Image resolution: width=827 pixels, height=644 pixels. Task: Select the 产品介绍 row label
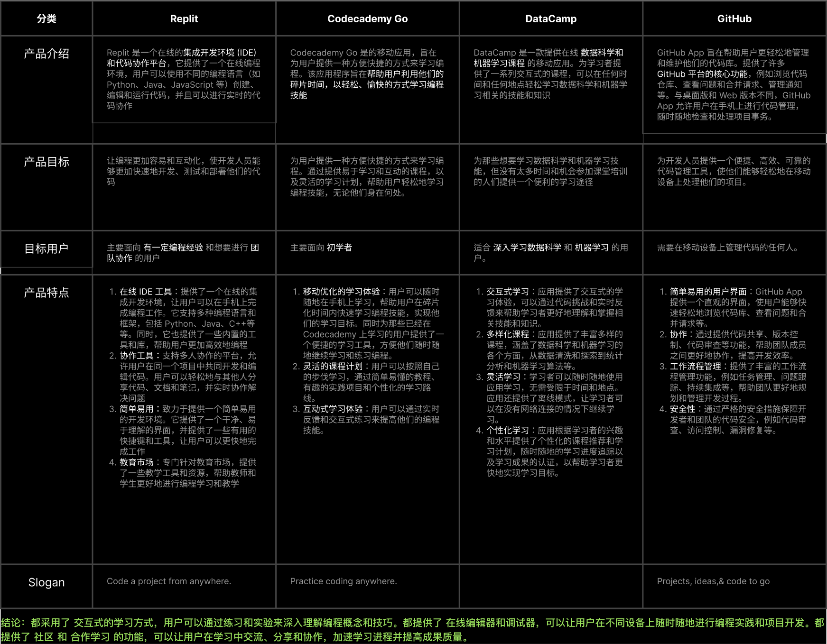(x=46, y=54)
